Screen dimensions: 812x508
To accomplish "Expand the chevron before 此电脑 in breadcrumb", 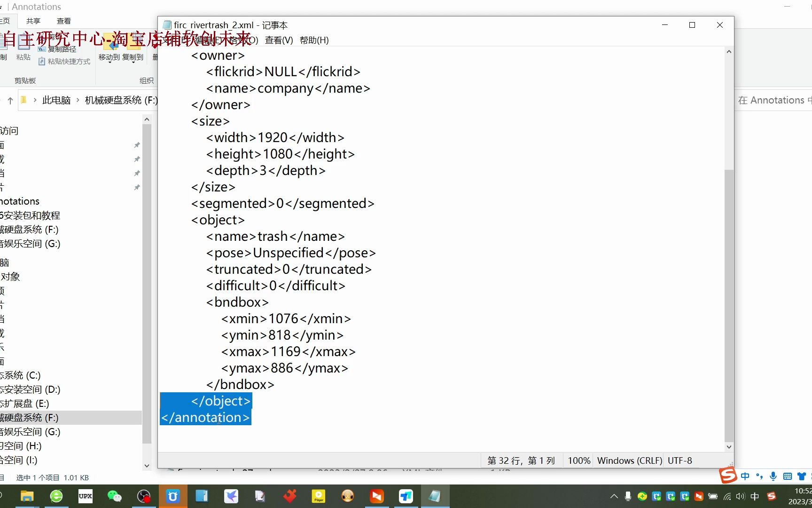I will click(35, 100).
